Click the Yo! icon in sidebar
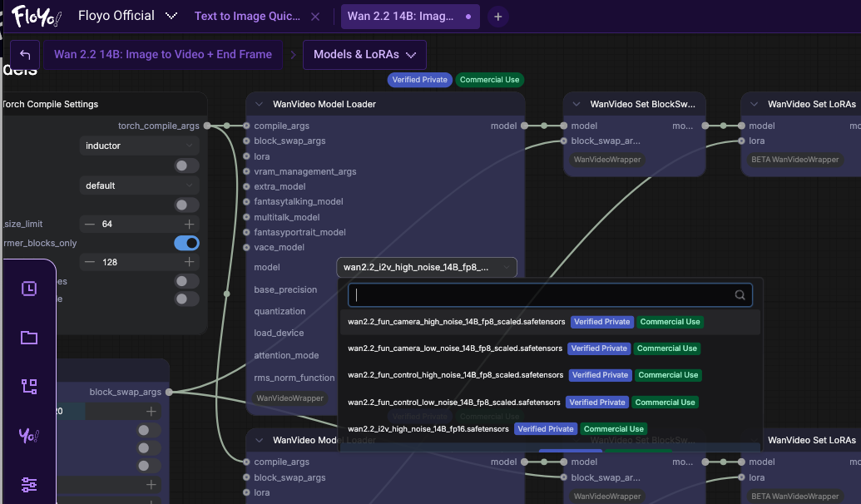 28,436
